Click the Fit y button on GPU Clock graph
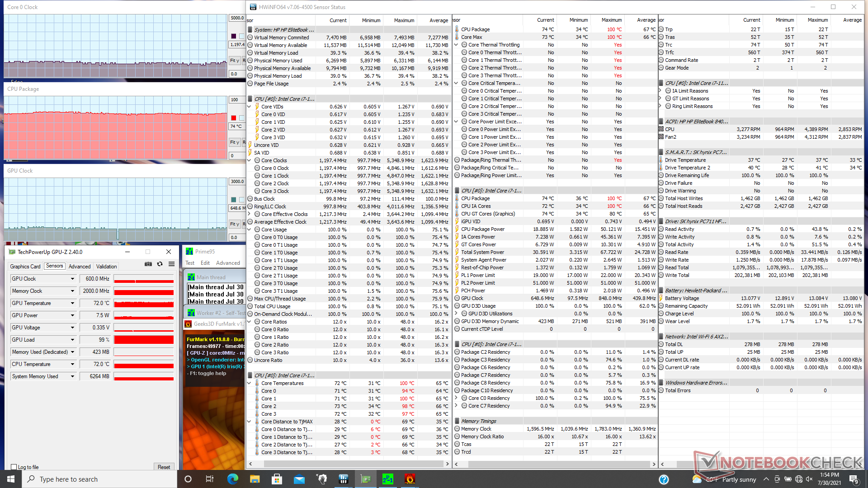The width and height of the screenshot is (868, 488). (234, 224)
